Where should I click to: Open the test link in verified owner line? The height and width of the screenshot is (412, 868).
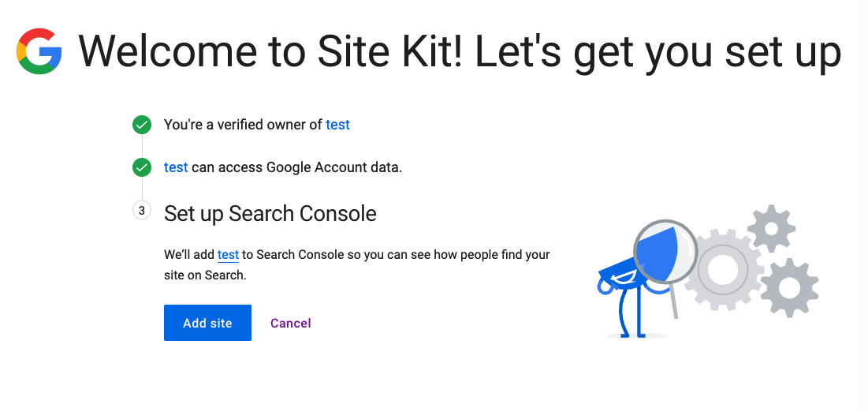(337, 125)
